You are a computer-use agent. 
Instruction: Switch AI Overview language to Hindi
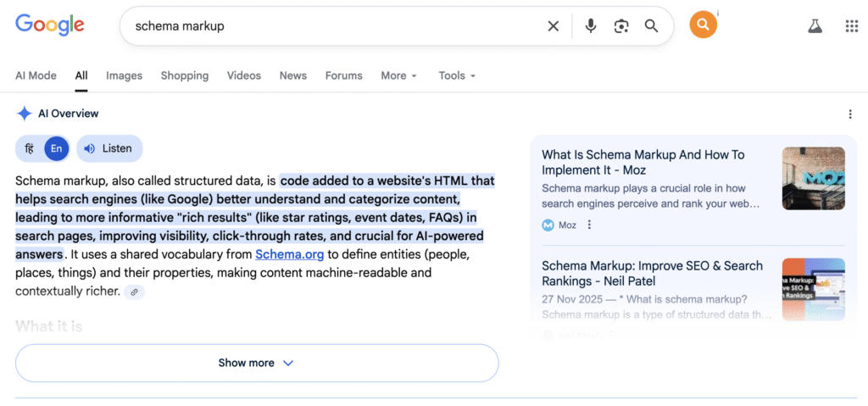[30, 148]
